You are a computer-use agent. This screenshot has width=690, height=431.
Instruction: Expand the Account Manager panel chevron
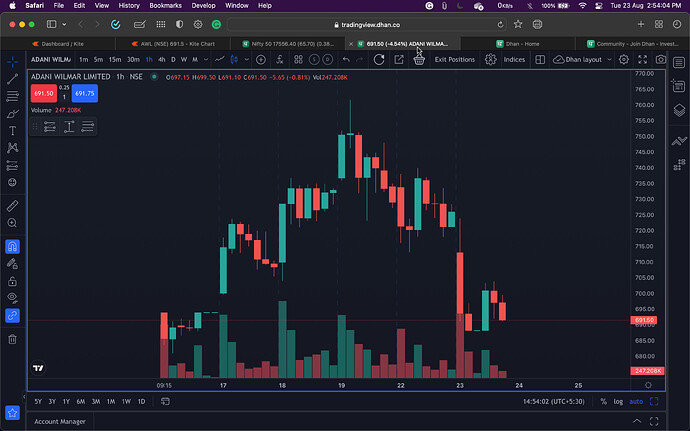point(637,421)
